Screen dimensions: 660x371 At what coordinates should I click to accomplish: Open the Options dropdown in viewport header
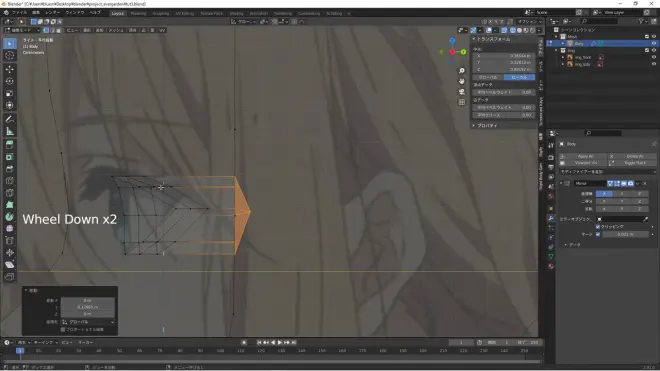tap(529, 21)
